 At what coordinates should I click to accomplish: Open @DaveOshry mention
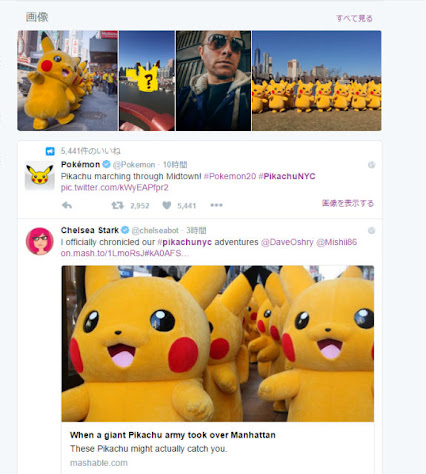click(x=287, y=242)
